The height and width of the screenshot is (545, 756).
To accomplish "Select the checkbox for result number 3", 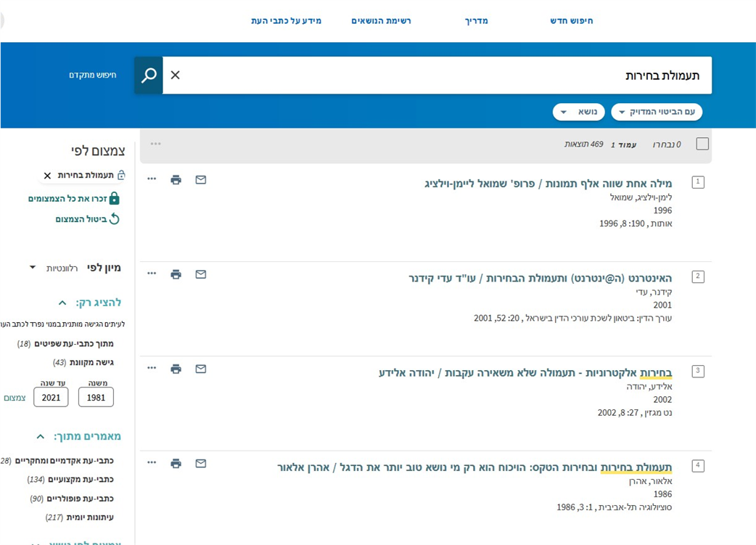I will coord(698,371).
